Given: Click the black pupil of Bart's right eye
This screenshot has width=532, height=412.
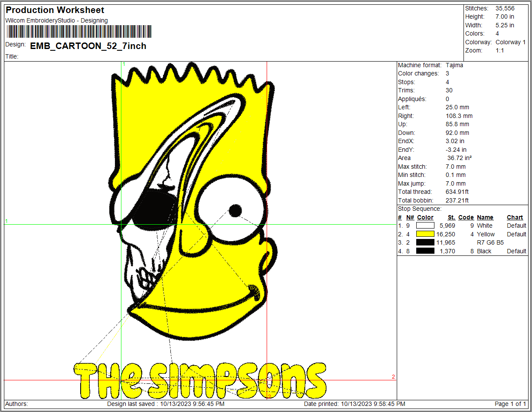Looking at the screenshot, I should coord(235,211).
